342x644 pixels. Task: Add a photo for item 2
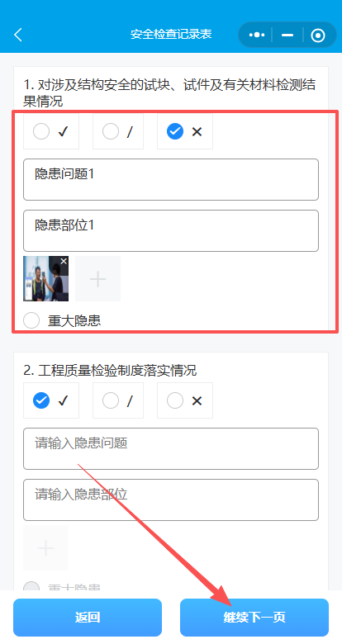[x=45, y=548]
